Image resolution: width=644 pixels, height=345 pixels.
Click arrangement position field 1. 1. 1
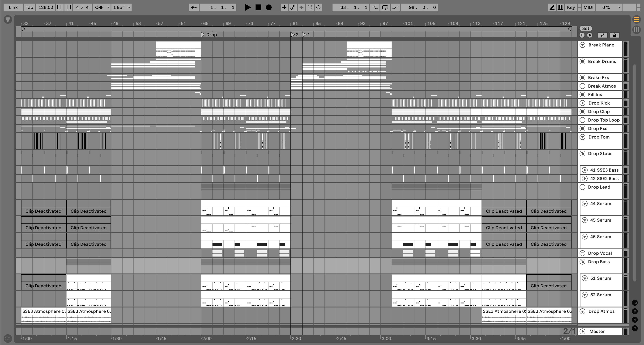coord(218,7)
